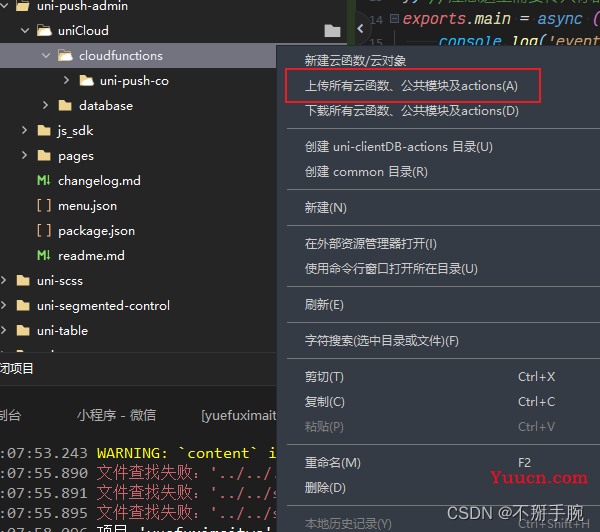Expand the database folder
This screenshot has height=532, width=600.
click(45, 105)
